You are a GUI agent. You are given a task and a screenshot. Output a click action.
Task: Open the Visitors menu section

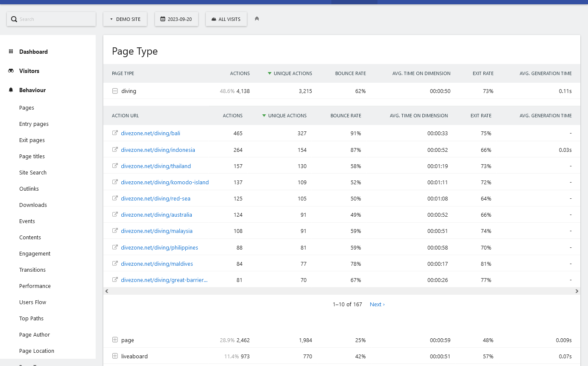tap(29, 71)
